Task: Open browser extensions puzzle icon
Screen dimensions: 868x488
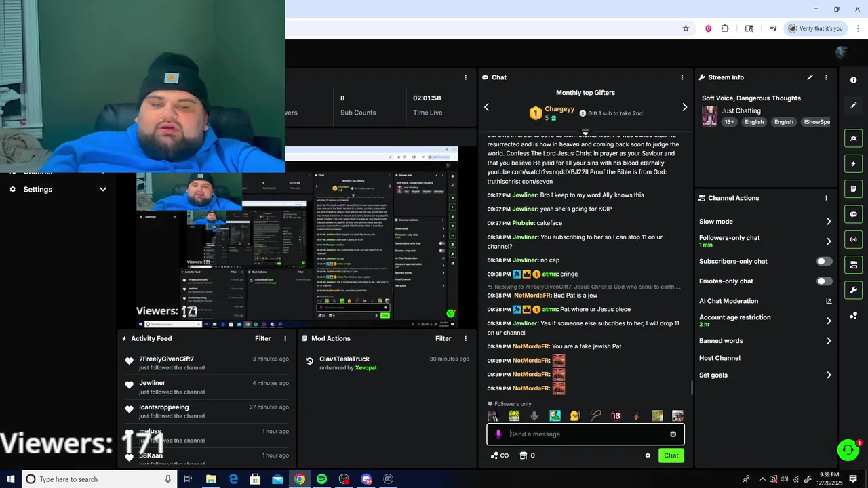Action: tap(725, 28)
